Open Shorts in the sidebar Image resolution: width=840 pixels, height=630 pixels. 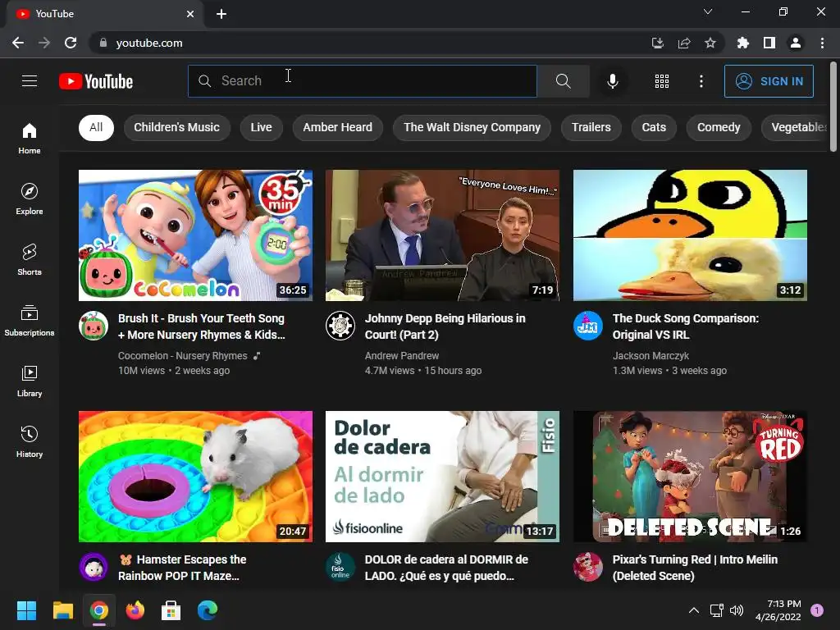pyautogui.click(x=30, y=259)
